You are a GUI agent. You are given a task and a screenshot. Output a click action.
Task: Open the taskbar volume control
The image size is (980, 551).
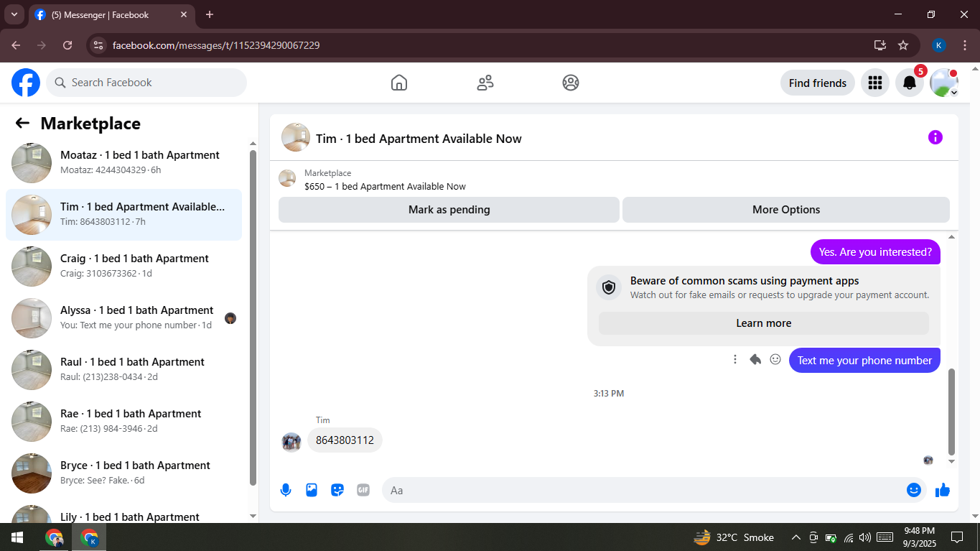click(864, 537)
